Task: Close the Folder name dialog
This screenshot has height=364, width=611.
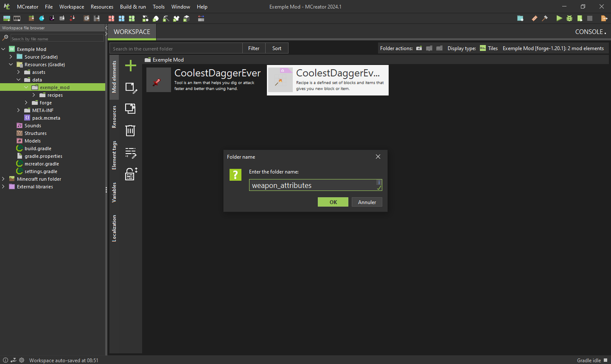Action: tap(378, 156)
